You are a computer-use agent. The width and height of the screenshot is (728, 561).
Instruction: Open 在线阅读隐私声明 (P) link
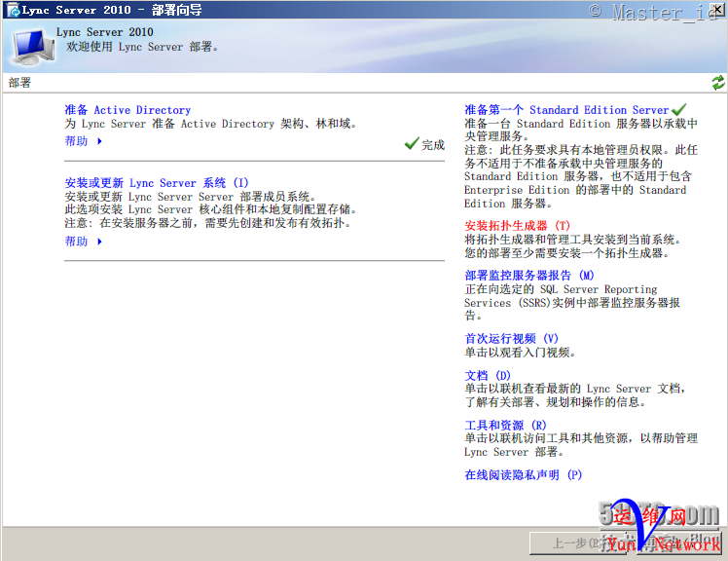[524, 475]
